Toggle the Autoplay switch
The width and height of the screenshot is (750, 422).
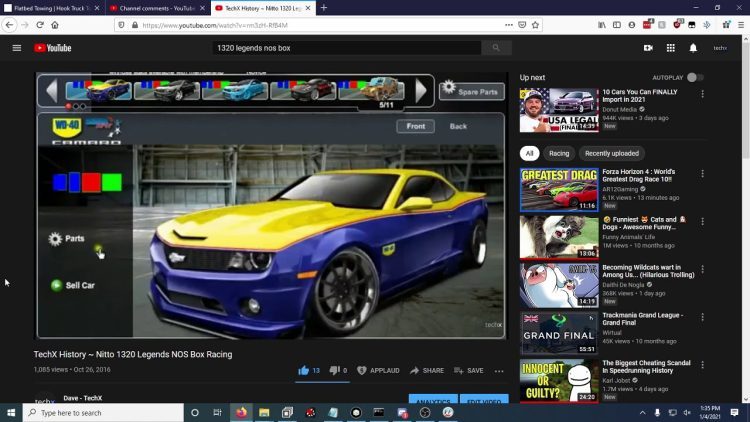695,78
